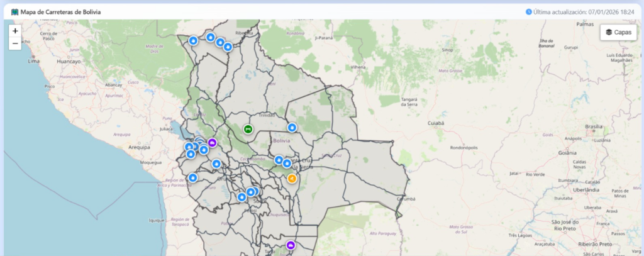The height and width of the screenshot is (256, 644).
Task: Select the blue marker north of Oruro
Action: pyautogui.click(x=216, y=164)
